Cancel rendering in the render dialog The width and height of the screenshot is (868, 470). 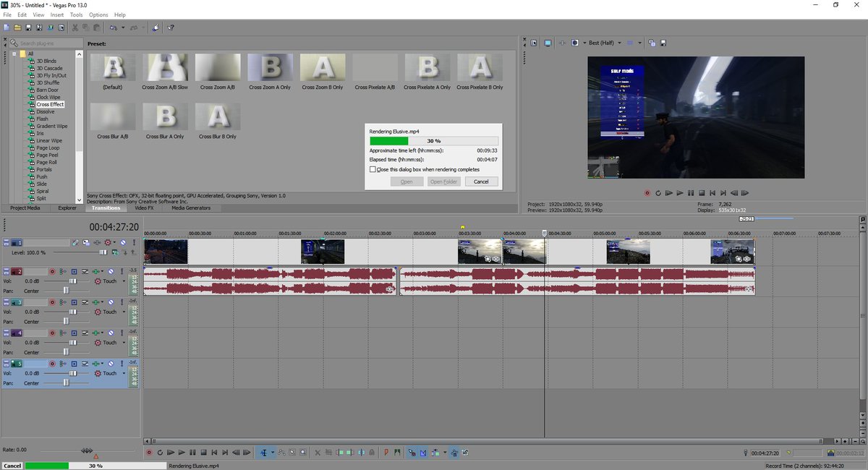click(481, 181)
